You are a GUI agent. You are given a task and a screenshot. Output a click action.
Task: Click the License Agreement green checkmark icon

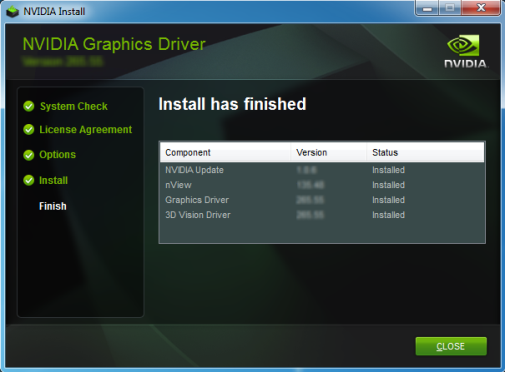[29, 129]
